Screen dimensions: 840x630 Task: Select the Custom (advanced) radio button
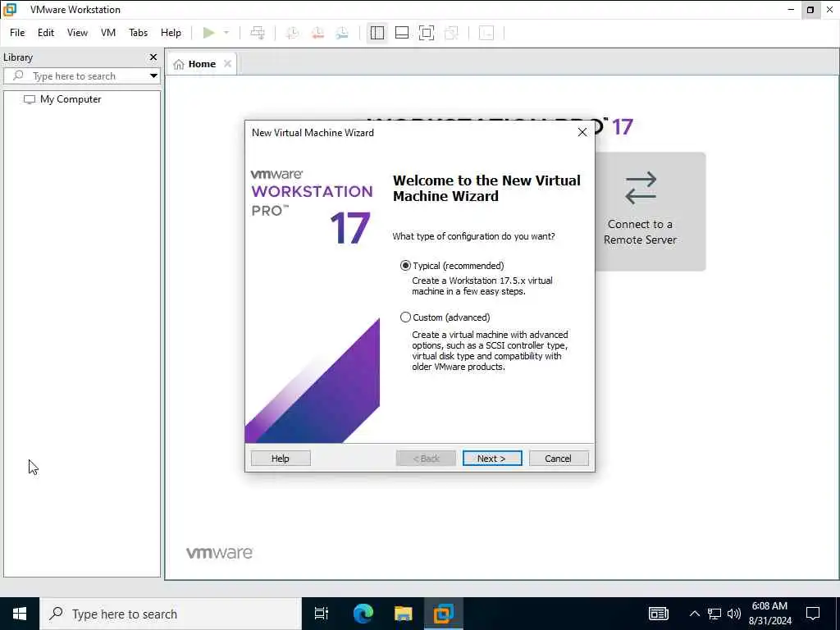[405, 317]
